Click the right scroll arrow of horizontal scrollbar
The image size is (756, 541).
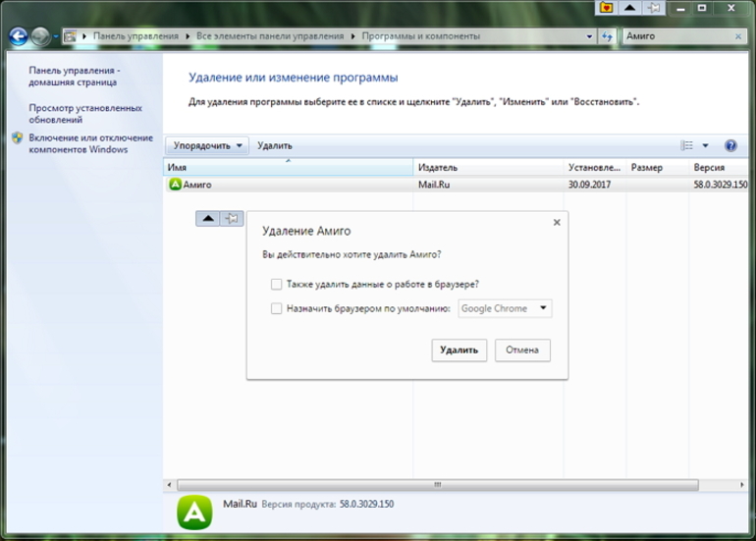point(742,485)
